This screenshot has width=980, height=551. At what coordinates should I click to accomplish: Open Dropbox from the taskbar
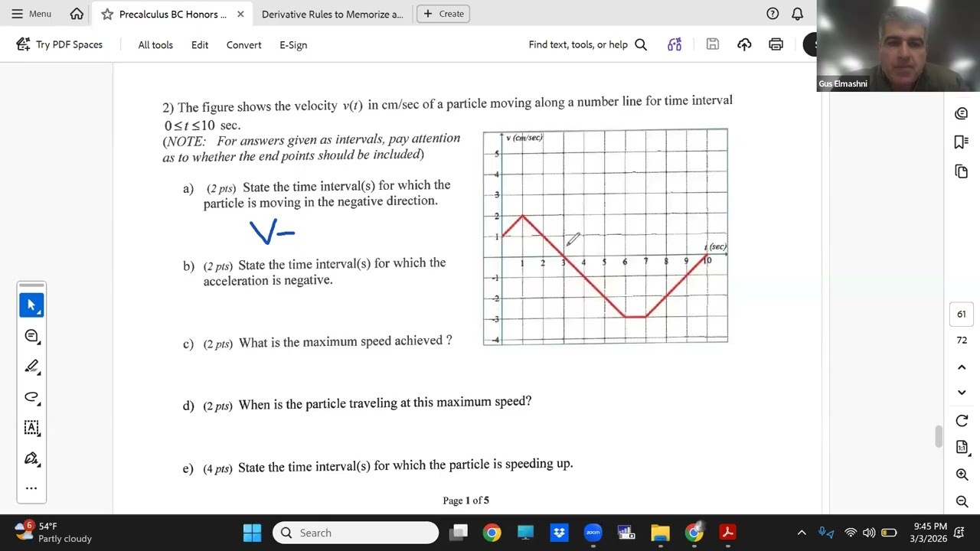click(x=559, y=533)
